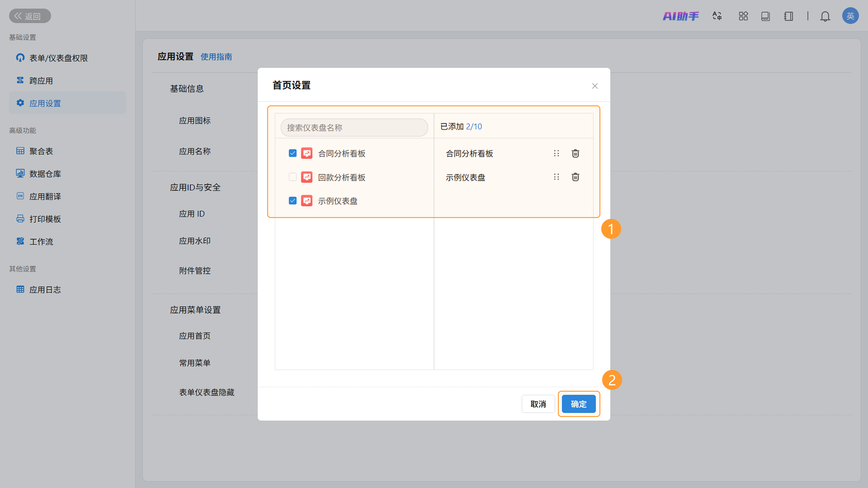Click drag handle beside 示例仪表盘

(x=556, y=177)
